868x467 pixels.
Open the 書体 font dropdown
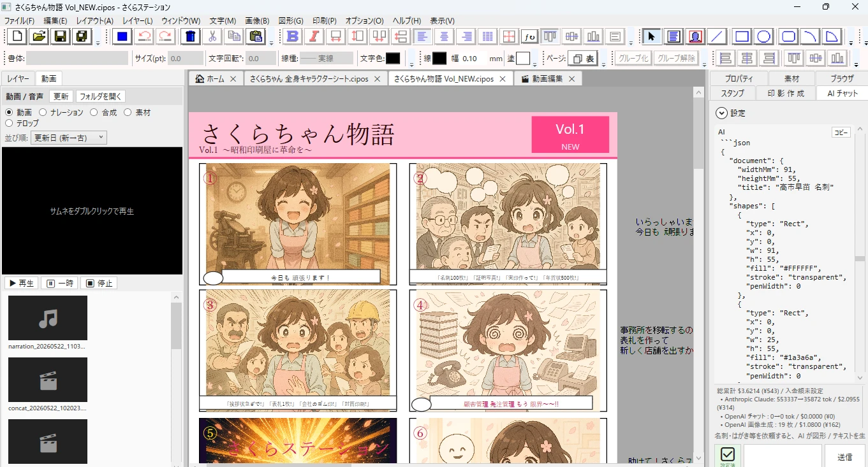(x=77, y=59)
